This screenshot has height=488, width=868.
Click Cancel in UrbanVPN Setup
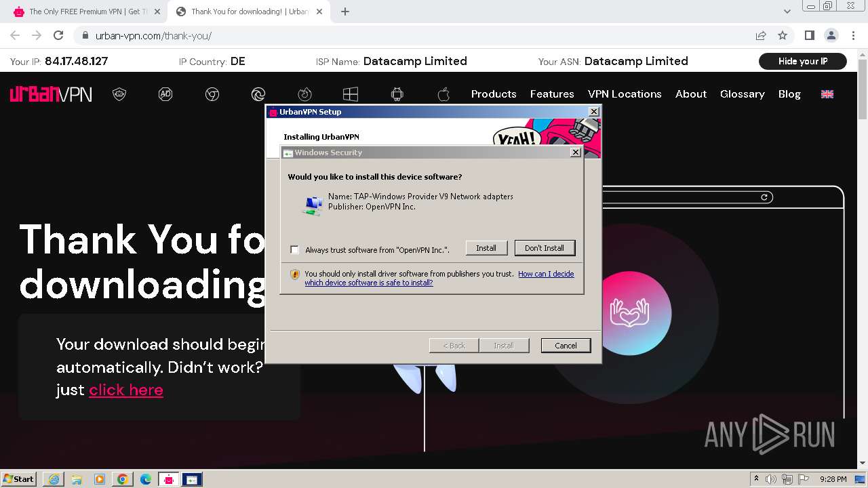pyautogui.click(x=566, y=346)
